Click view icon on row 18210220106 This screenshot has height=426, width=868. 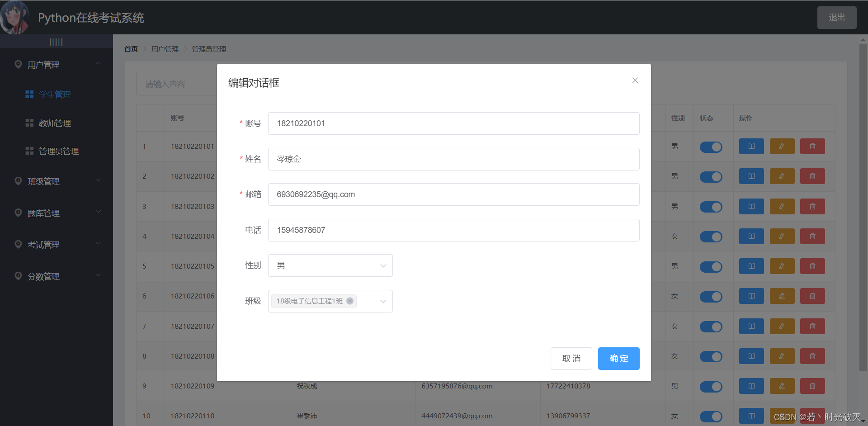tap(751, 296)
